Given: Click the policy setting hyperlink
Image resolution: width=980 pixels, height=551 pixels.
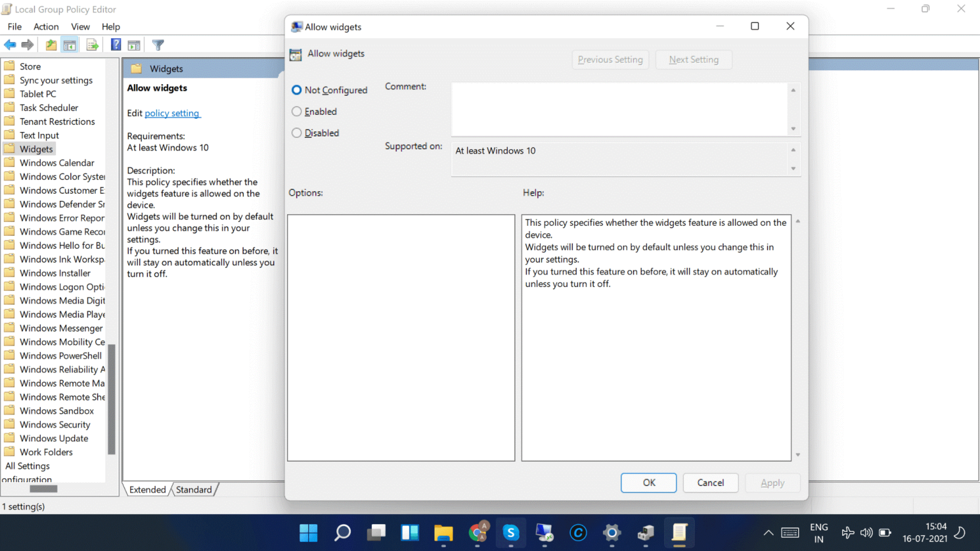Looking at the screenshot, I should [172, 113].
